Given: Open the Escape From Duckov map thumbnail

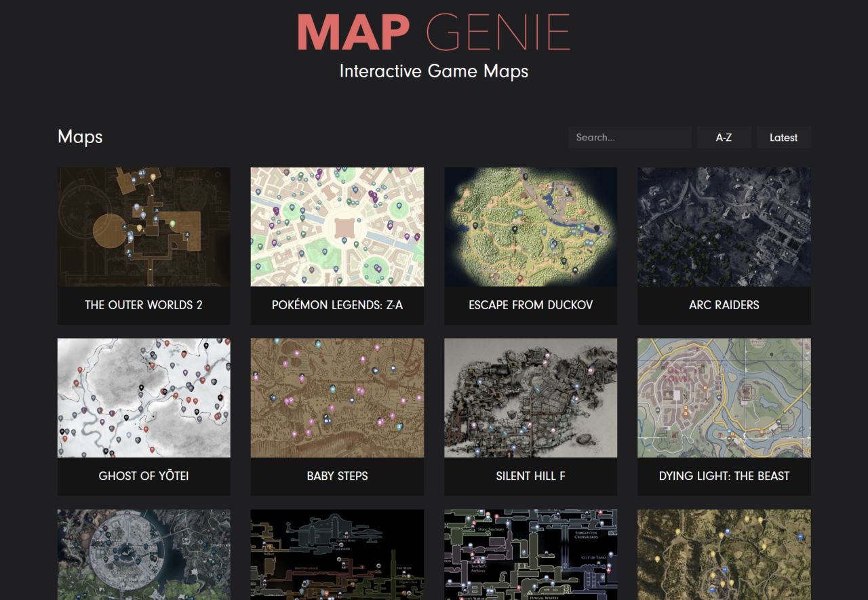Looking at the screenshot, I should tap(530, 227).
